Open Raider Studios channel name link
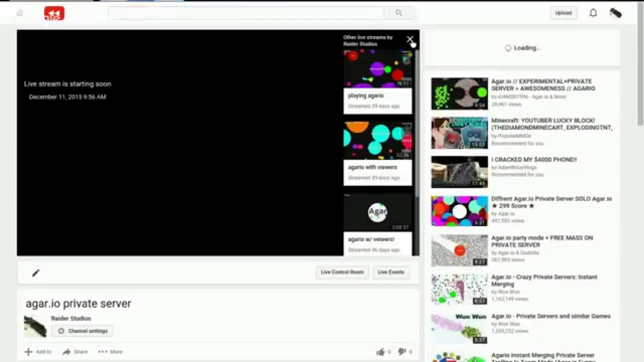The image size is (644, 362). (71, 318)
